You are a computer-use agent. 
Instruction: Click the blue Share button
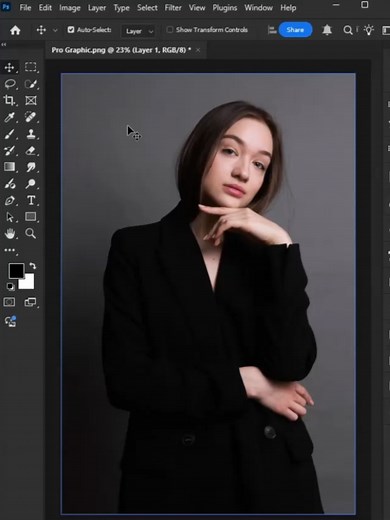coord(295,30)
